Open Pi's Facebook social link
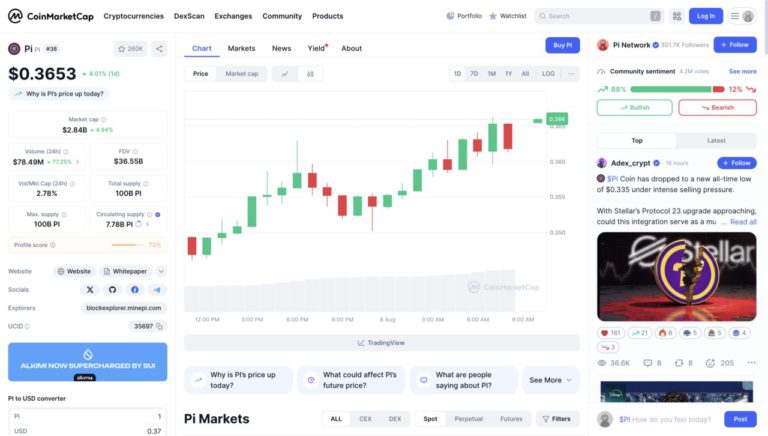The image size is (768, 436). pos(135,289)
